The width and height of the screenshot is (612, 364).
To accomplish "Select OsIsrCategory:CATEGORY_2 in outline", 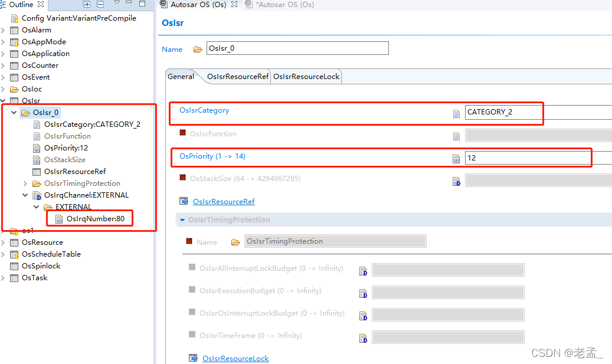I will pyautogui.click(x=92, y=124).
